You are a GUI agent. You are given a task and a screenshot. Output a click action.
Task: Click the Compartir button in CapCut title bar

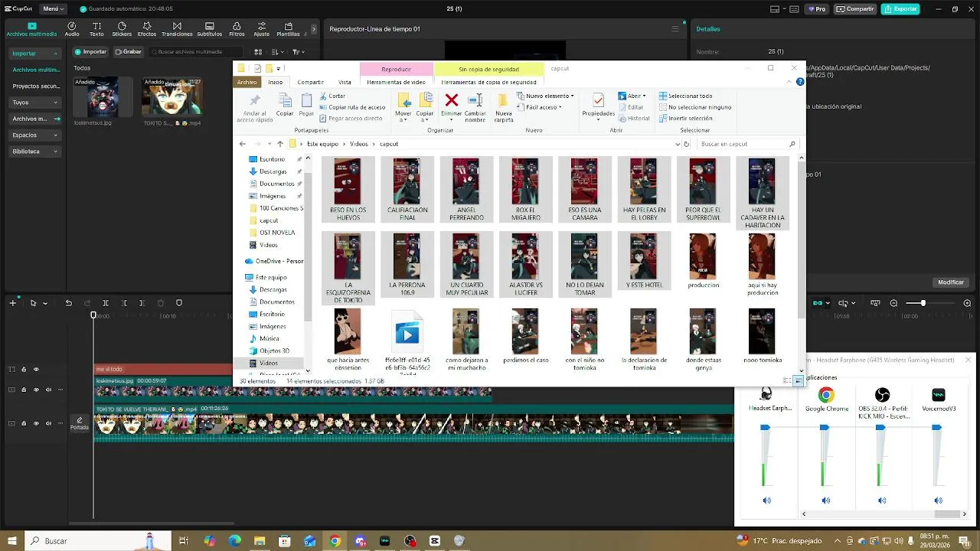[855, 9]
